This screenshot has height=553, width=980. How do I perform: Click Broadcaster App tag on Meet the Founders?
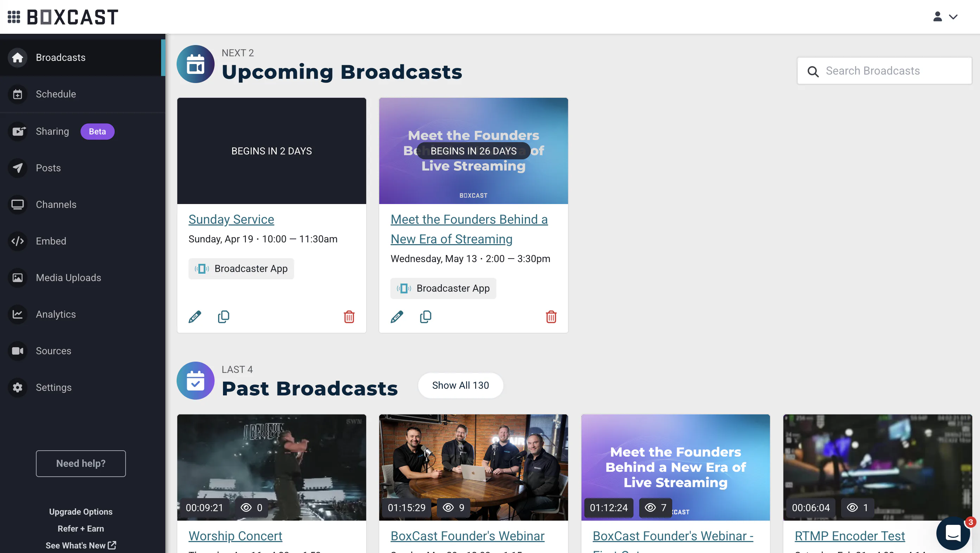pyautogui.click(x=443, y=288)
